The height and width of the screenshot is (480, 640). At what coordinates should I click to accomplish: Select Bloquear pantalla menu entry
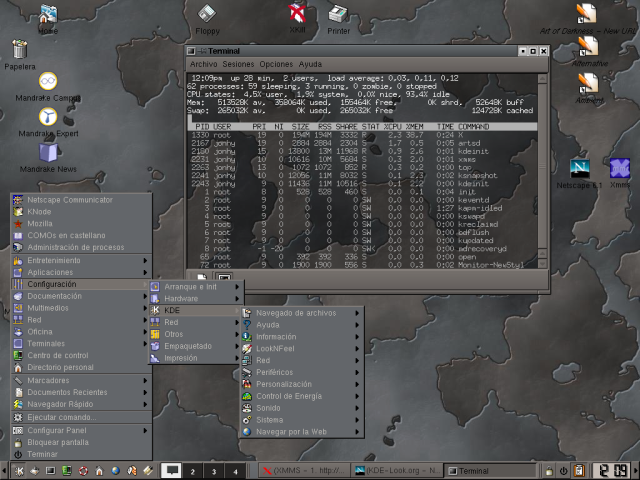(x=81, y=442)
